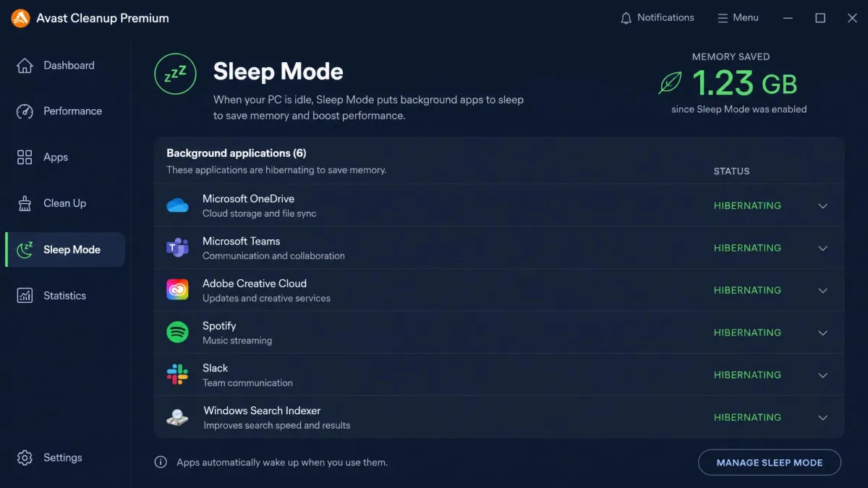Click Windows Search Indexer's HIBERNATING status
Image resolution: width=868 pixels, height=488 pixels.
point(747,418)
